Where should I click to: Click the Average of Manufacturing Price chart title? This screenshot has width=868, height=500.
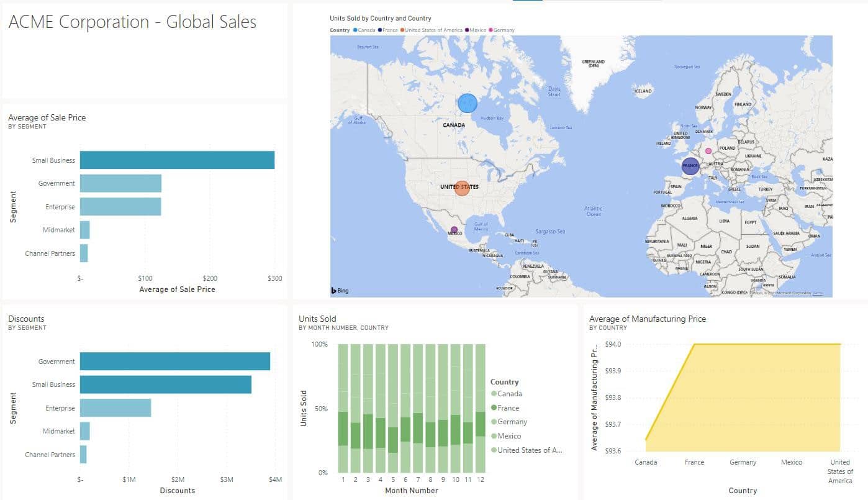tap(648, 319)
